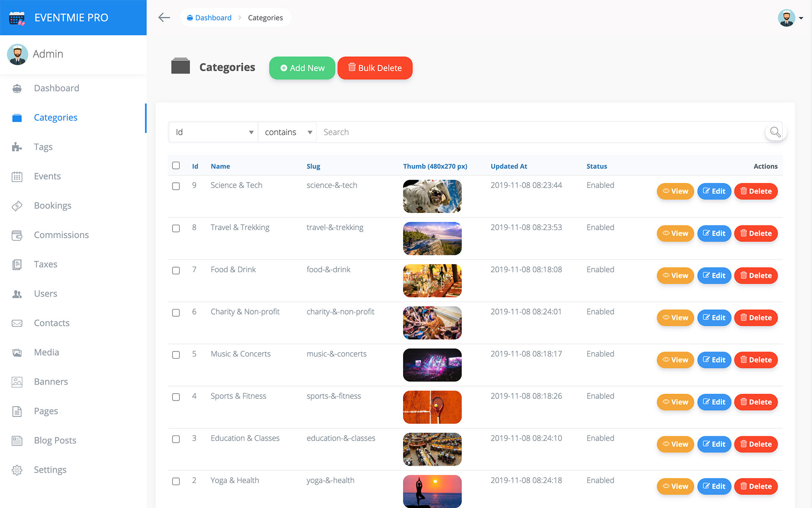Expand the contains operator dropdown
The height and width of the screenshot is (508, 812).
(x=288, y=132)
